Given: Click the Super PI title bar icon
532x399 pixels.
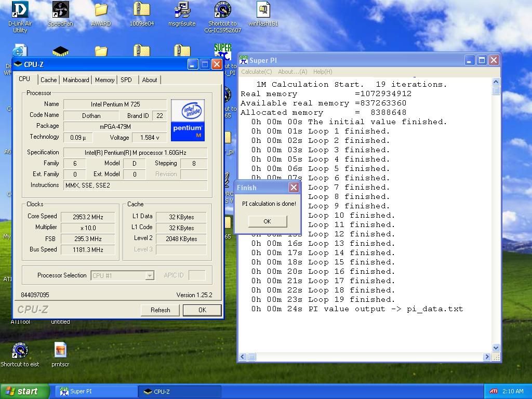Looking at the screenshot, I should [244, 60].
